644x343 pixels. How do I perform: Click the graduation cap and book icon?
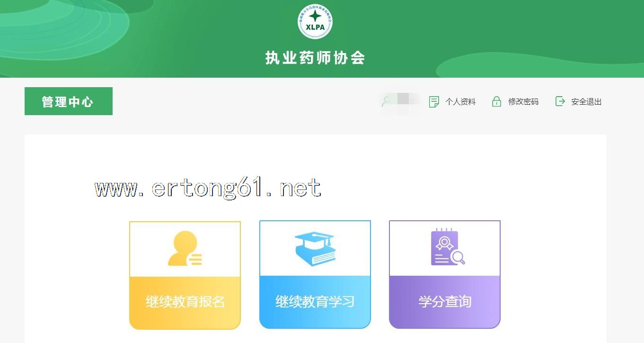(315, 248)
